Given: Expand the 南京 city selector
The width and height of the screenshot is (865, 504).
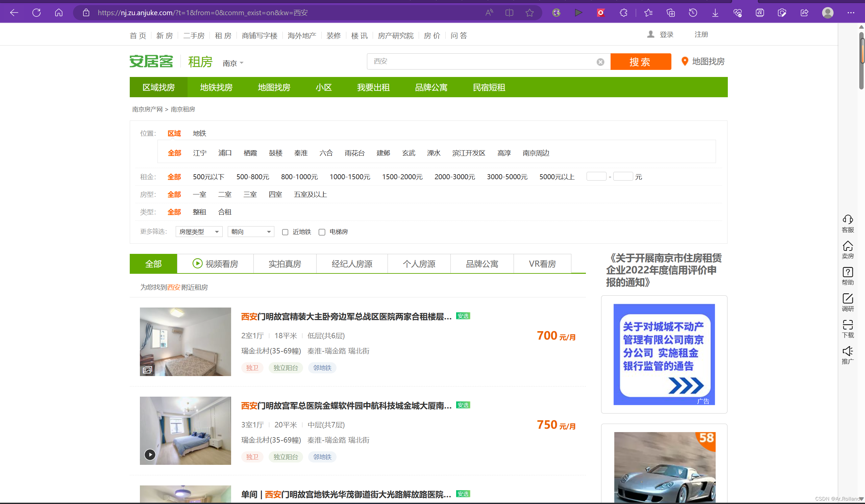Looking at the screenshot, I should tap(233, 63).
